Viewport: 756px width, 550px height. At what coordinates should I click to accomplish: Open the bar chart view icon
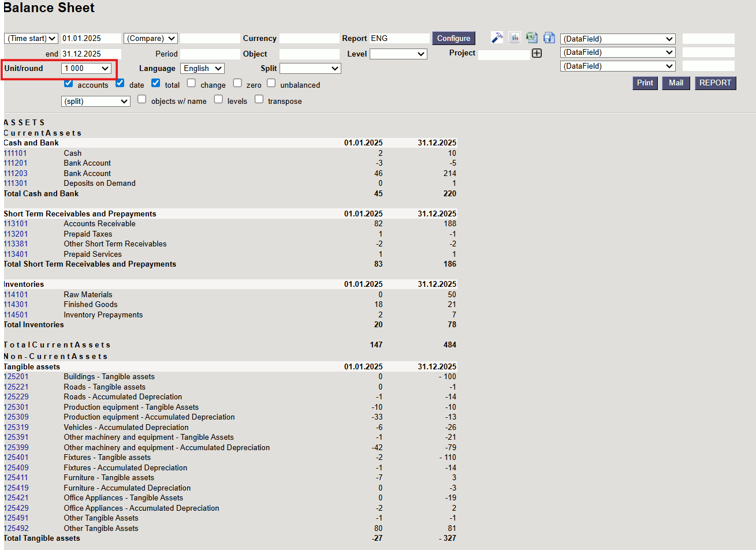pos(514,38)
